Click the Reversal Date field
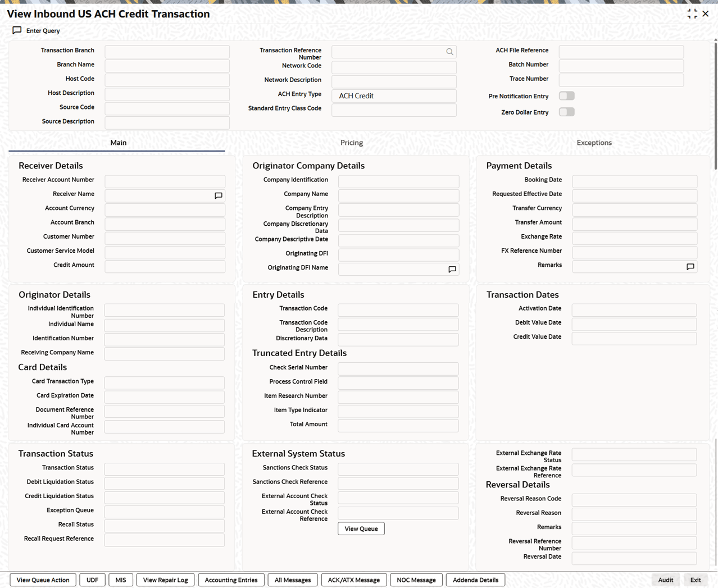 pyautogui.click(x=634, y=558)
